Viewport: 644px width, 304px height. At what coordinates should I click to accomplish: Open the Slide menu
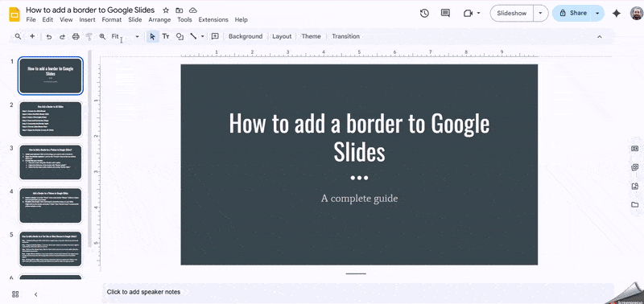135,19
